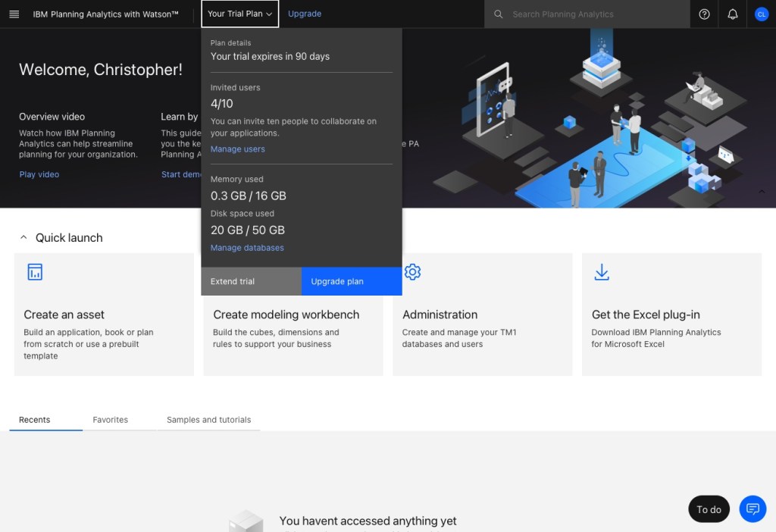This screenshot has width=776, height=532.
Task: Open the notifications bell
Action: [x=732, y=14]
